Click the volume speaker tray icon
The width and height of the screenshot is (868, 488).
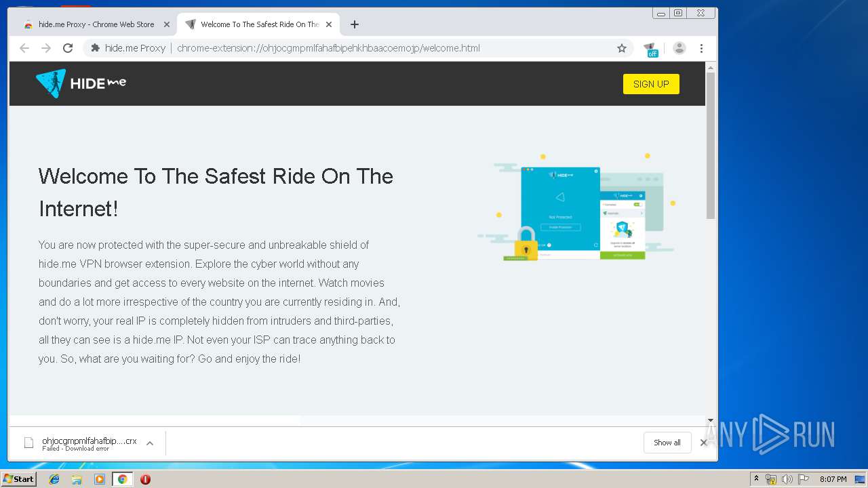(x=787, y=479)
